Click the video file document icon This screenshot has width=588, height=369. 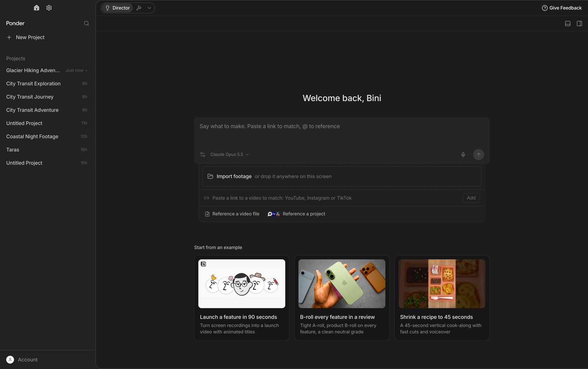coord(207,214)
